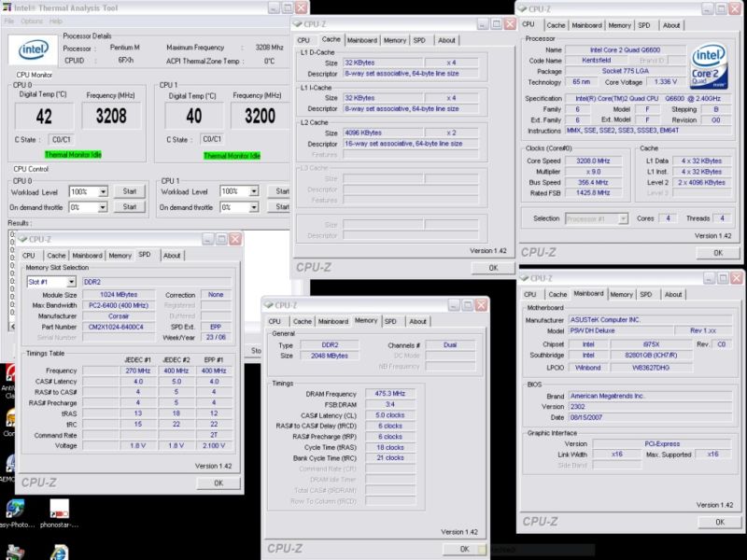The width and height of the screenshot is (747, 560).
Task: Click the CPU 0 digital temp reading 42
Action: coord(44,116)
